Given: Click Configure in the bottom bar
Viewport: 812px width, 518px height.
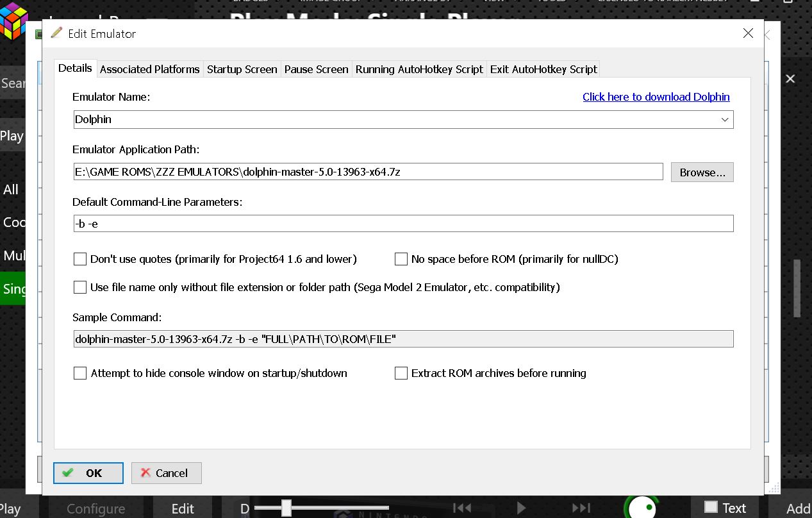Looking at the screenshot, I should (x=96, y=508).
